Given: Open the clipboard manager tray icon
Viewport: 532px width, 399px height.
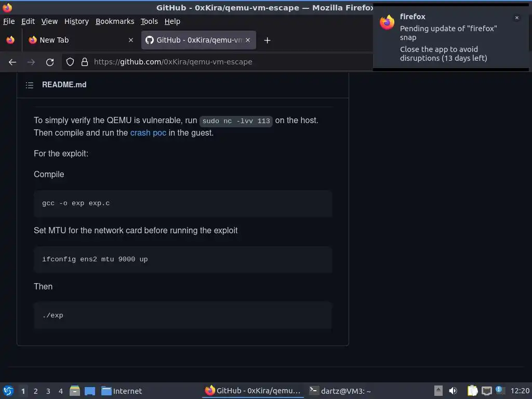Looking at the screenshot, I should (472, 391).
